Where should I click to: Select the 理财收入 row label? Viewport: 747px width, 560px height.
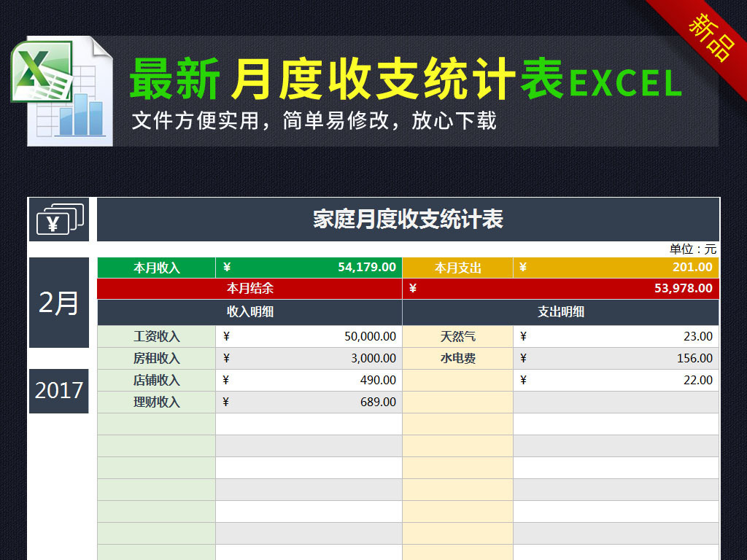click(x=156, y=402)
